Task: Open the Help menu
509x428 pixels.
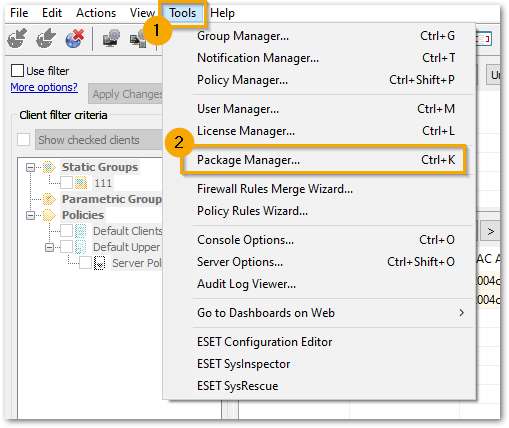Action: point(222,13)
